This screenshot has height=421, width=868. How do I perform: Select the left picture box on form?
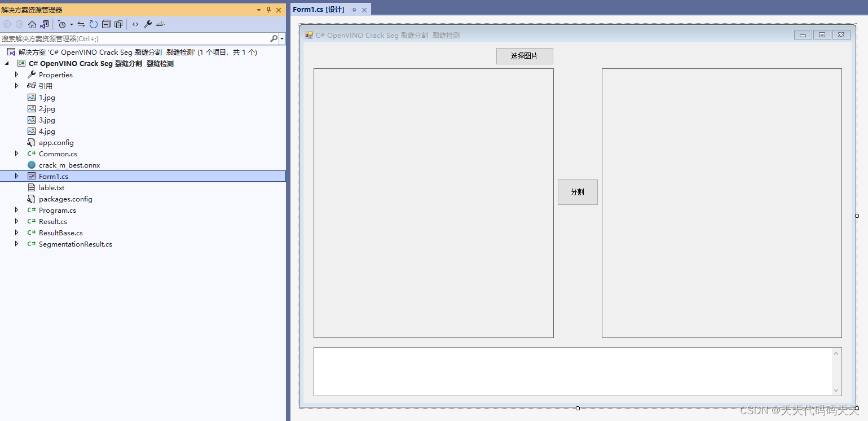tap(434, 203)
